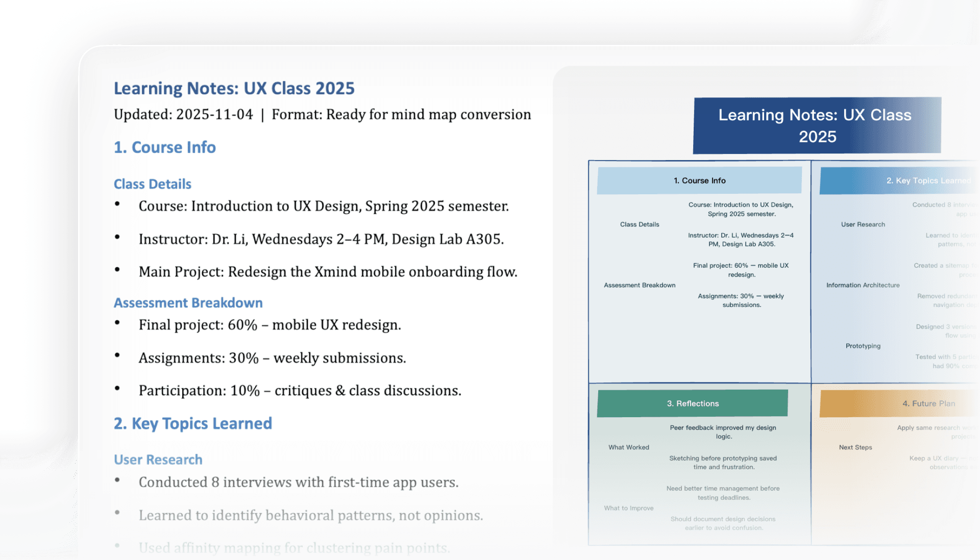Click faded subtopic "Apply same research" under Next Steps
The image size is (980, 560).
click(x=937, y=432)
